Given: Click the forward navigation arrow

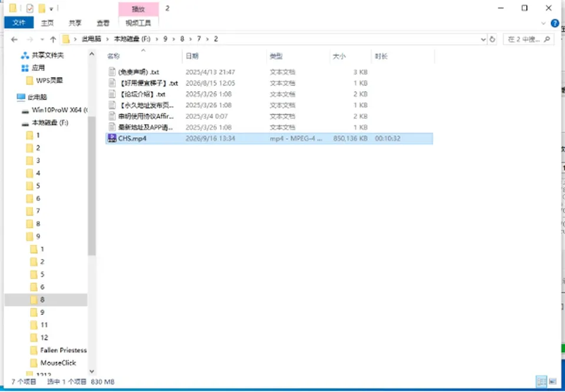Looking at the screenshot, I should pos(30,39).
